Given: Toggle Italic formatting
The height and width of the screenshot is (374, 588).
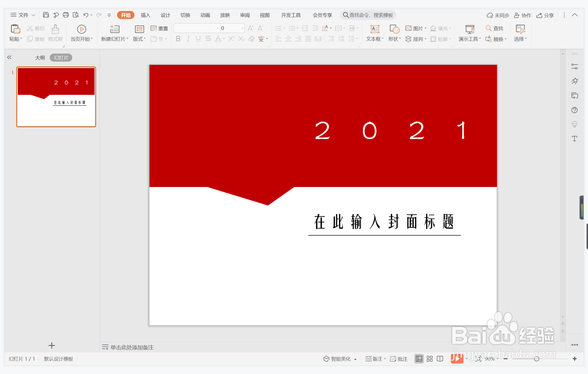Looking at the screenshot, I should point(188,39).
